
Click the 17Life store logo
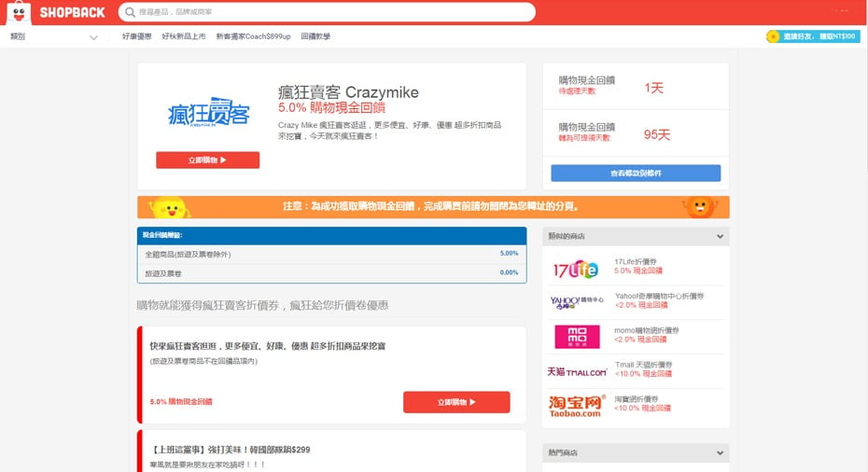[x=576, y=269]
